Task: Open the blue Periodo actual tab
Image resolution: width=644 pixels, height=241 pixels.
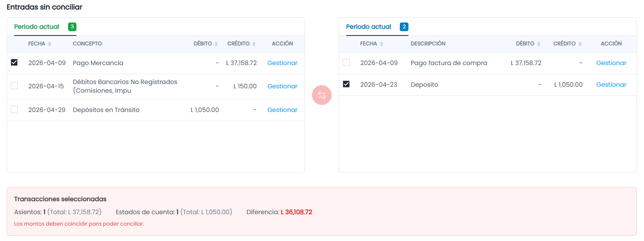Action: point(369,27)
